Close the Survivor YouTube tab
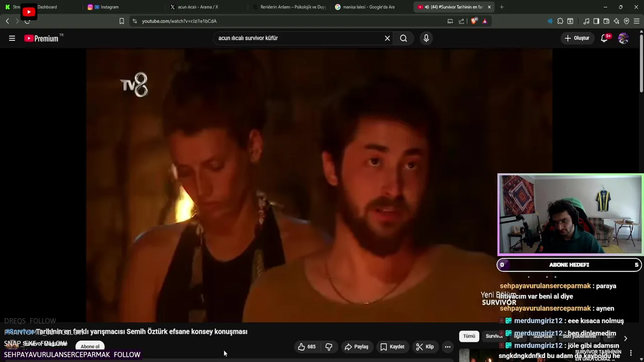This screenshot has height=362, width=644. [489, 7]
